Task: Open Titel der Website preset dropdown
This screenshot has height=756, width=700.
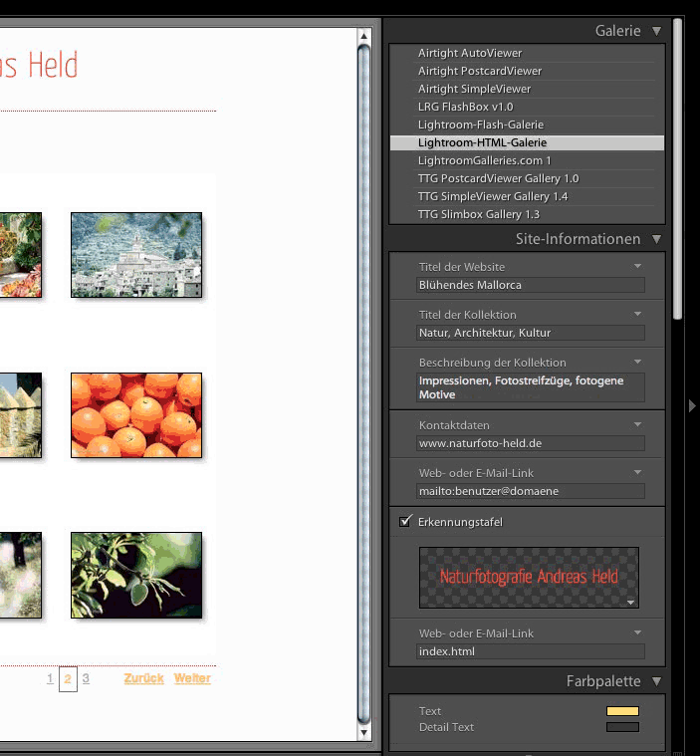Action: [638, 266]
